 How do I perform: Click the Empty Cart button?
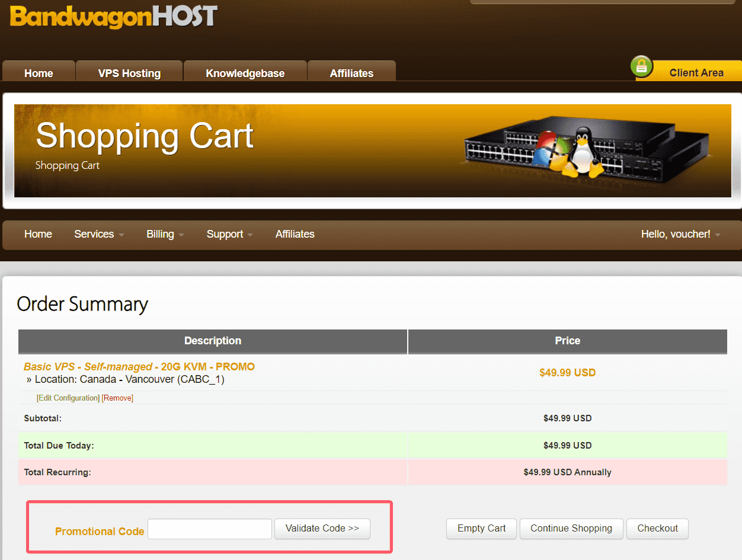pos(482,529)
